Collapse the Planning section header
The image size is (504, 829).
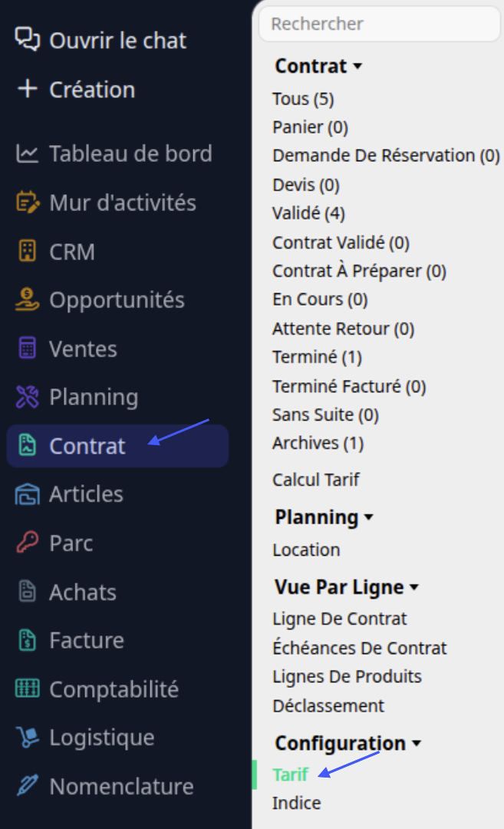(324, 517)
